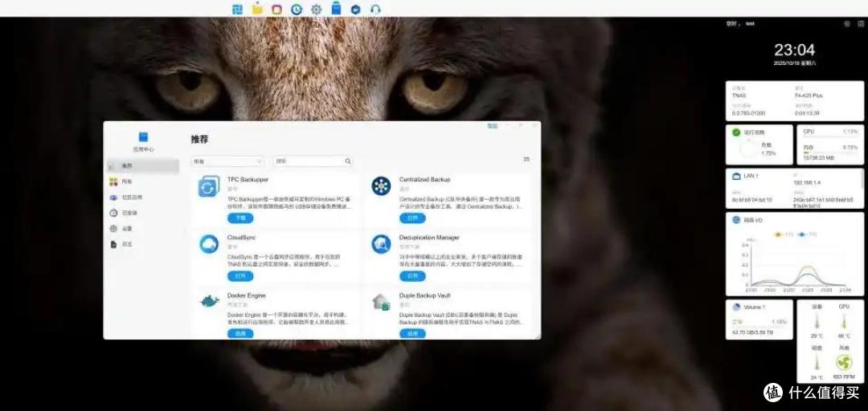Click the green fan RPM icon
Screen dimensions: 868x411
(x=844, y=363)
